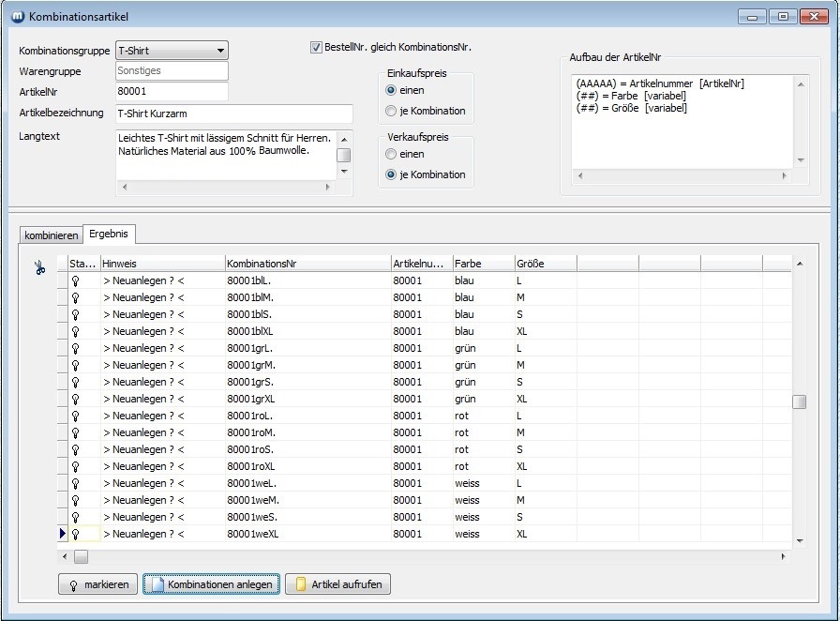Switch to the kombinieren tab
840x621 pixels.
[x=51, y=235]
